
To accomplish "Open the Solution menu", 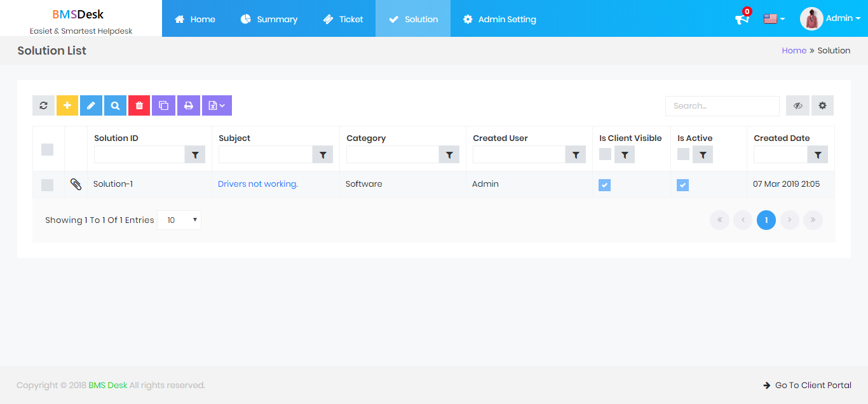I will [413, 19].
